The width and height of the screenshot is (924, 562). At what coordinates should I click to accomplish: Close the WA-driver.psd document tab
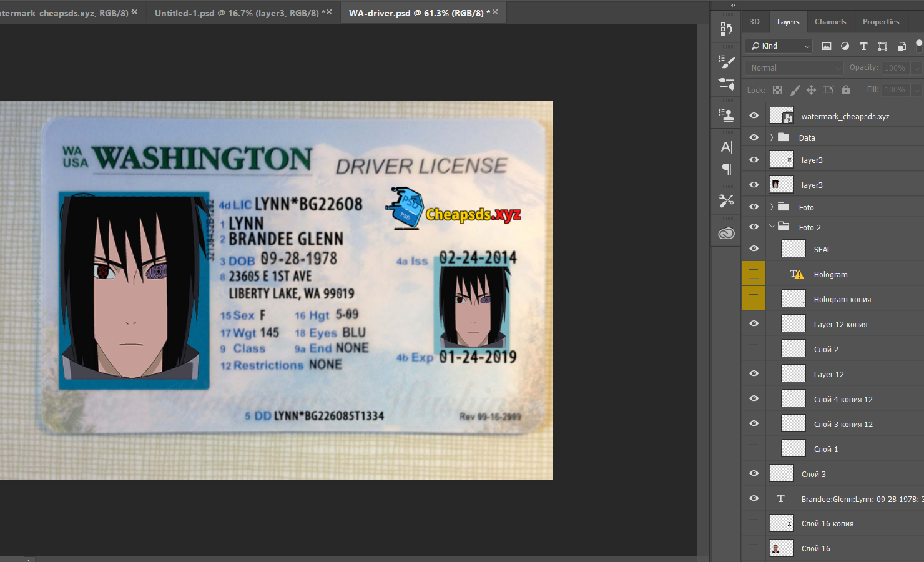pyautogui.click(x=495, y=12)
